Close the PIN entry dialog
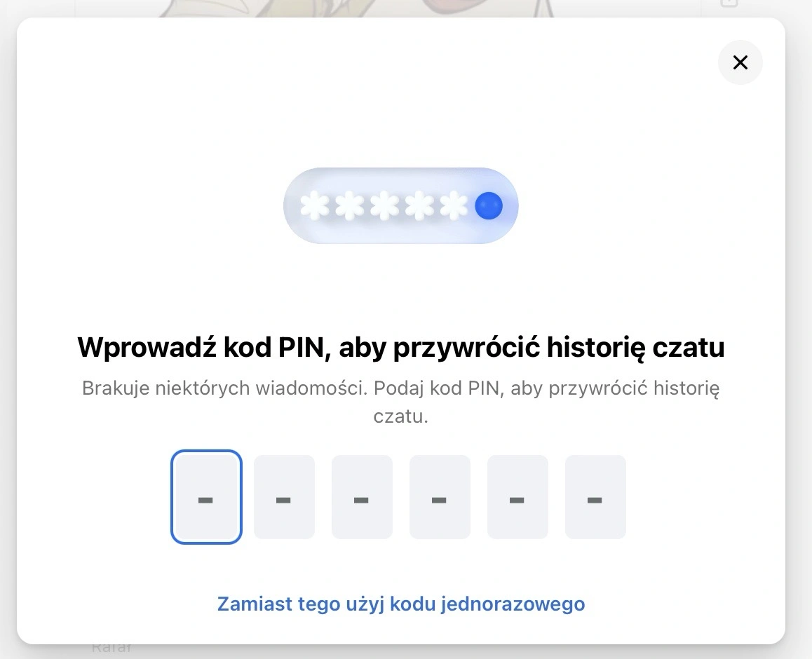This screenshot has width=812, height=659. click(x=740, y=62)
